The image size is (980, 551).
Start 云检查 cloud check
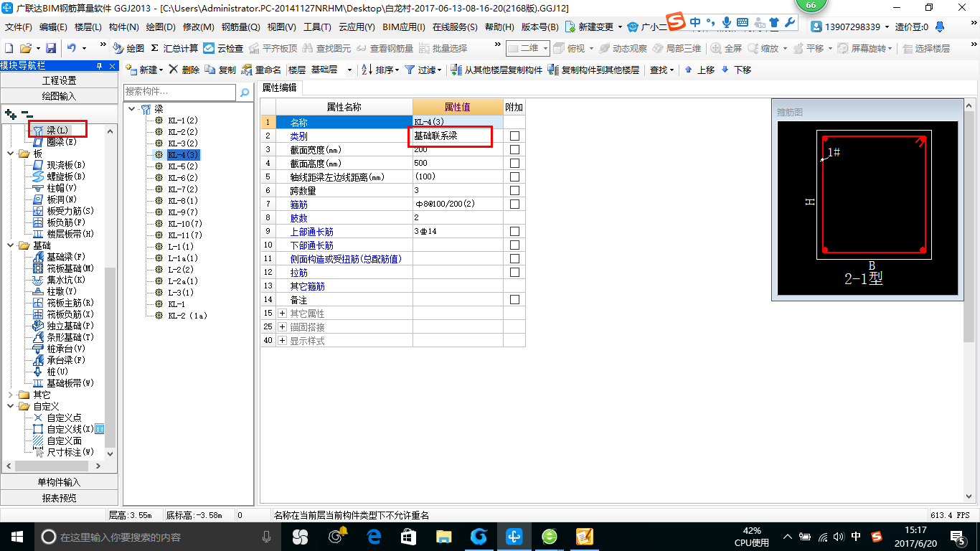pyautogui.click(x=223, y=48)
